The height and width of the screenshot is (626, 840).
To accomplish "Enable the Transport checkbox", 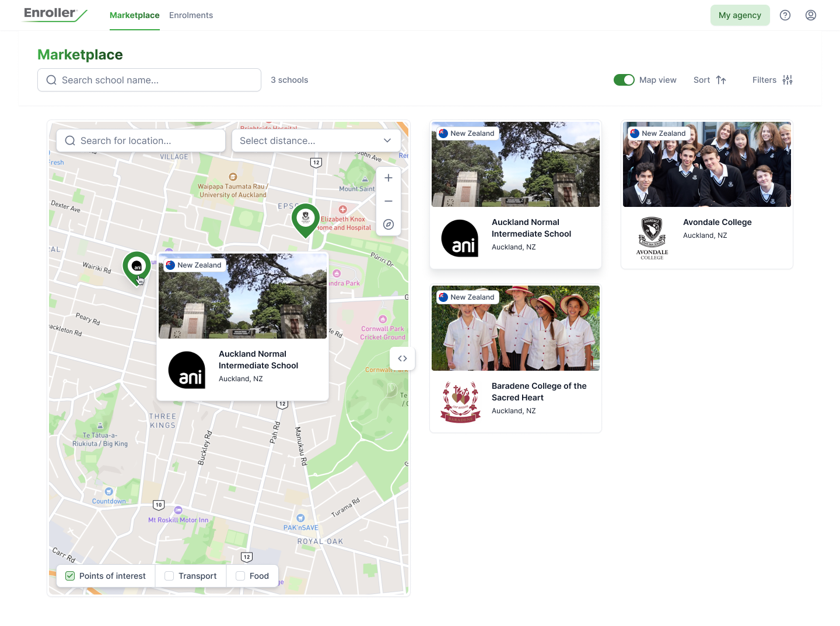I will (x=169, y=576).
